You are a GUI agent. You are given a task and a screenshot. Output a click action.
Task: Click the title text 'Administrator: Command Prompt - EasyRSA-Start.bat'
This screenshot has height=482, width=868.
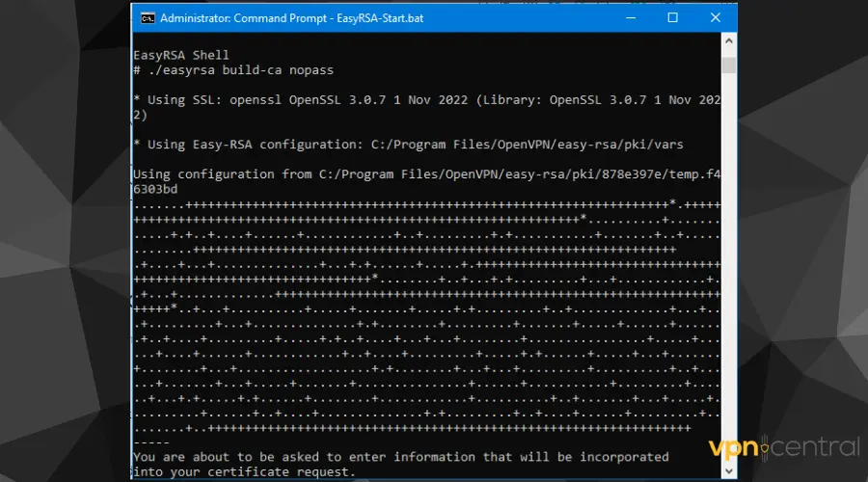tap(291, 18)
